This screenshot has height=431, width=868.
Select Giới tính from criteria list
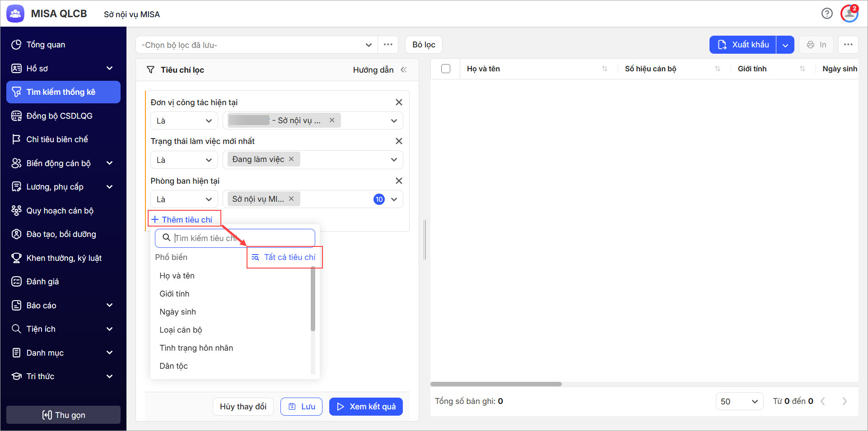[x=174, y=294]
